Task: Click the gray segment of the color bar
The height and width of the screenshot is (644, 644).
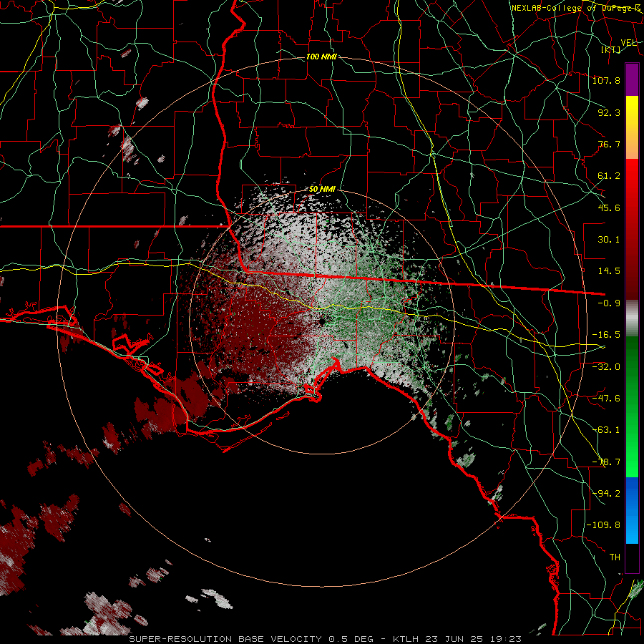Action: point(632,318)
